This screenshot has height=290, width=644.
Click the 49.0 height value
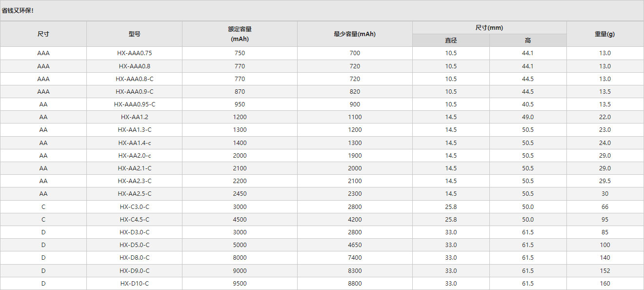(528, 117)
